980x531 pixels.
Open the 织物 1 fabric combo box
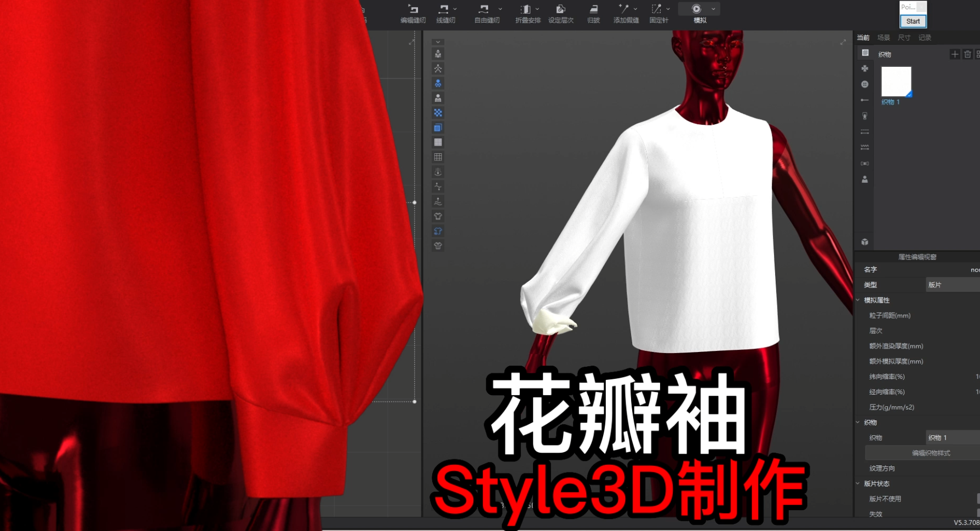tap(953, 437)
